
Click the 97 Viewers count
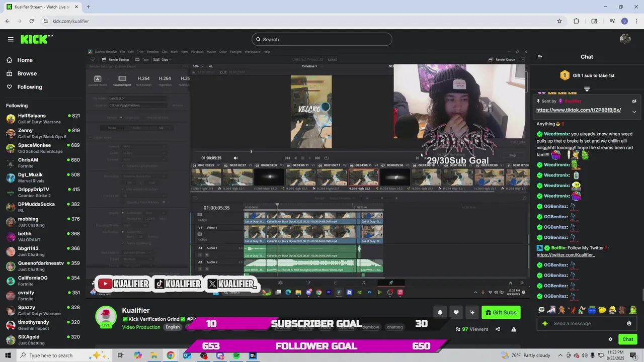click(472, 329)
